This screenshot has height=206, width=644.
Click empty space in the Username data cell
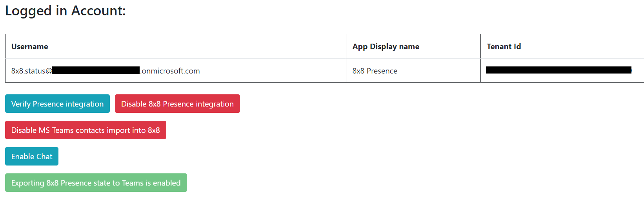(275, 71)
